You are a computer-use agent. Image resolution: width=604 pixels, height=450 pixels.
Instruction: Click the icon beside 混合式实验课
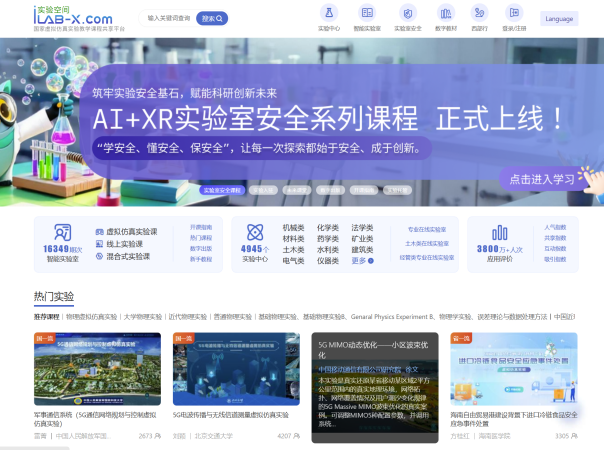pyautogui.click(x=99, y=256)
